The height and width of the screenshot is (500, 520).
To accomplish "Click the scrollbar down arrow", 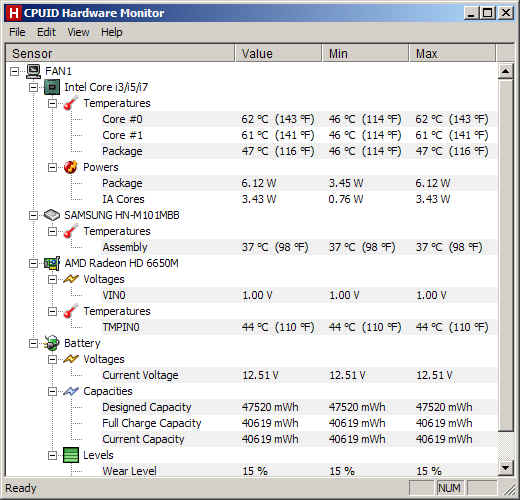I will pyautogui.click(x=505, y=468).
